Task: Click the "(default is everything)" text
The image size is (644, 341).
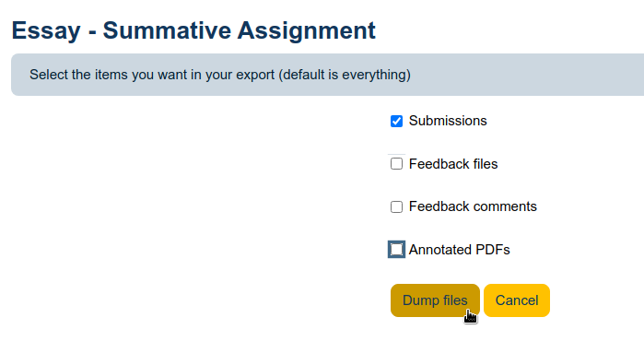Action: [345, 75]
